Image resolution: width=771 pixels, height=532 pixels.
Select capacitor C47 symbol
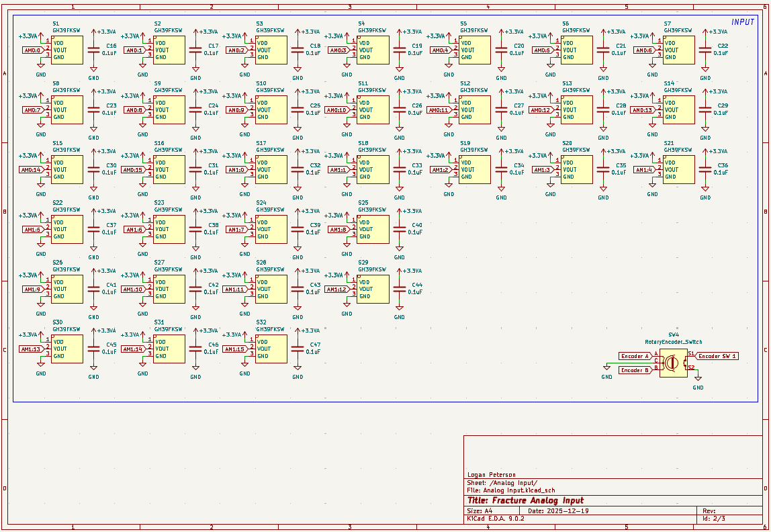pos(298,349)
